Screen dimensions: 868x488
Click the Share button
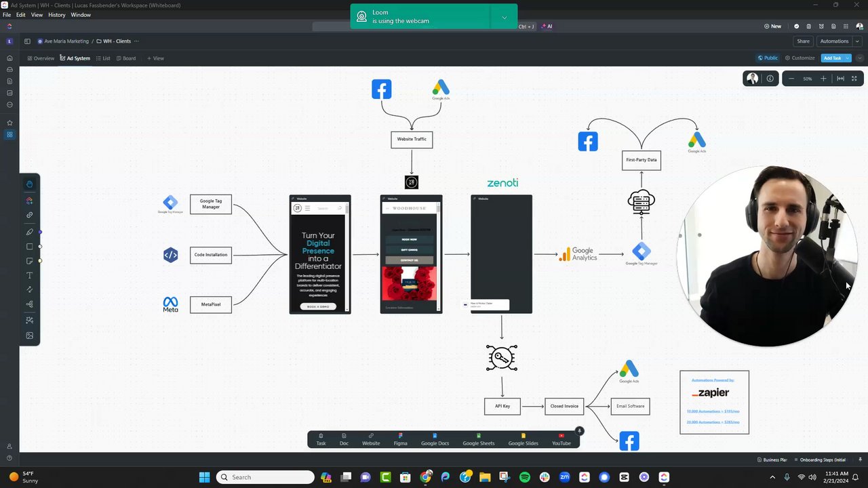803,41
